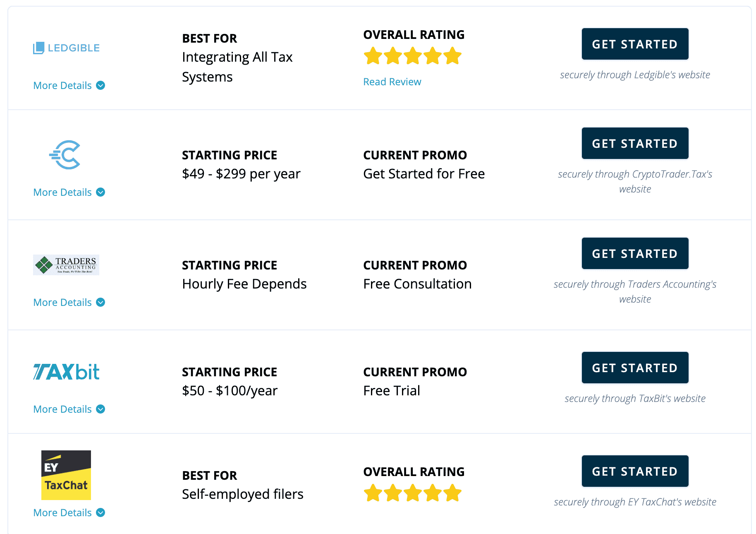Get started with CryptoTrader.Tax

tap(635, 143)
